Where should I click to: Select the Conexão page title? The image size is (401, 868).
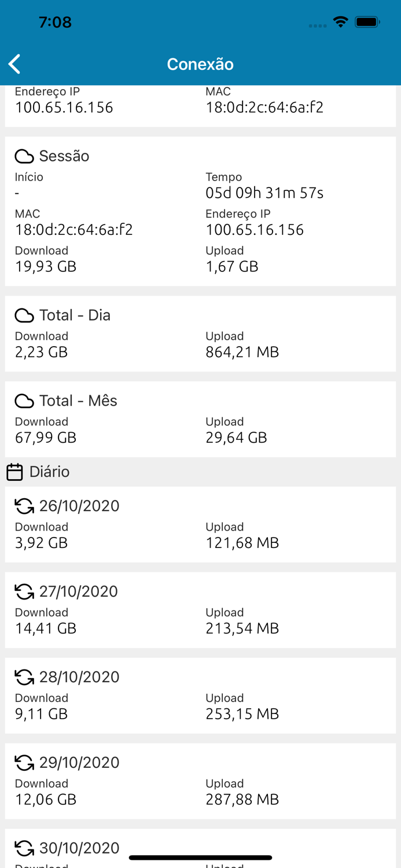[200, 64]
